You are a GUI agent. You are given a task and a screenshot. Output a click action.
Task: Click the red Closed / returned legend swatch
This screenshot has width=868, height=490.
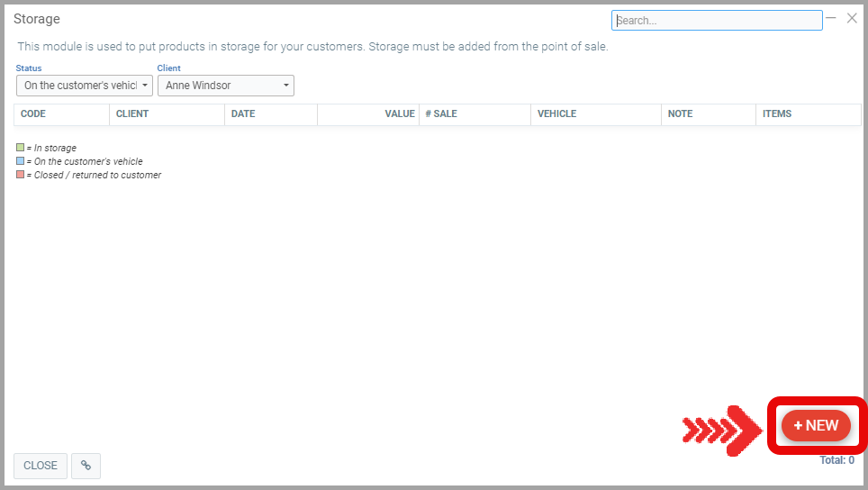[x=20, y=175]
